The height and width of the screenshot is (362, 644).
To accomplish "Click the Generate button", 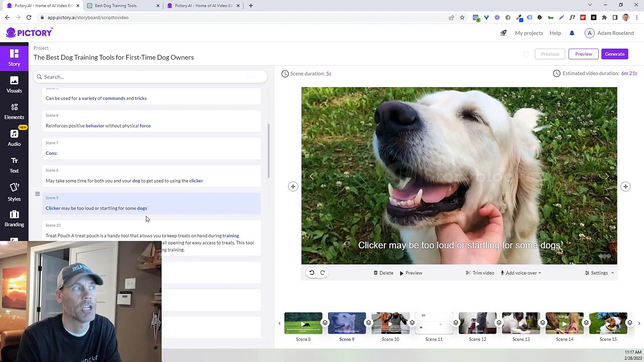I will pos(615,54).
